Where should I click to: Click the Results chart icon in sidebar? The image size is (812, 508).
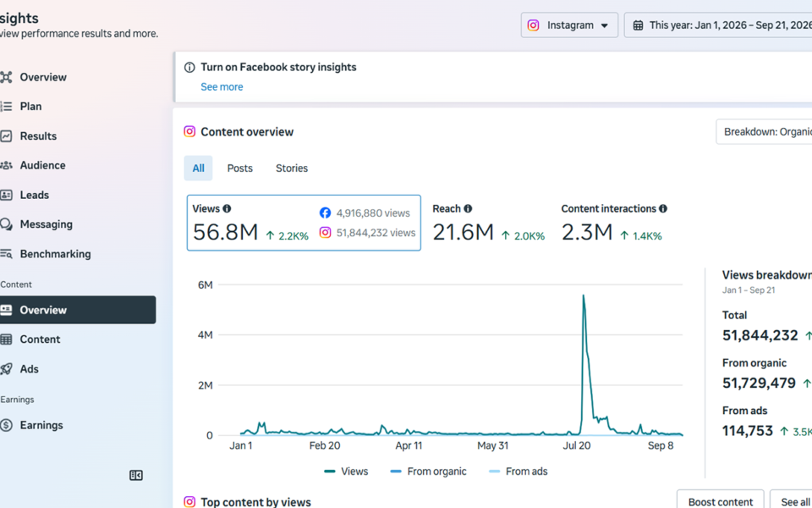click(6, 135)
